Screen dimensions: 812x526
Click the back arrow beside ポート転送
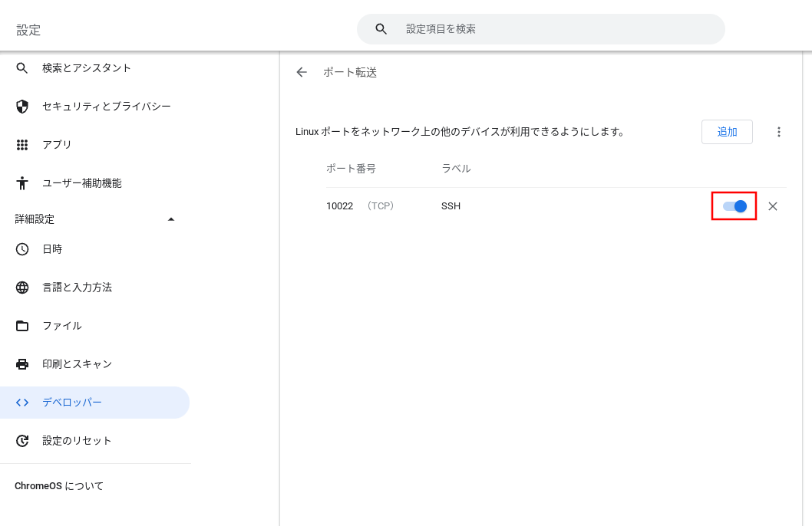tap(302, 72)
